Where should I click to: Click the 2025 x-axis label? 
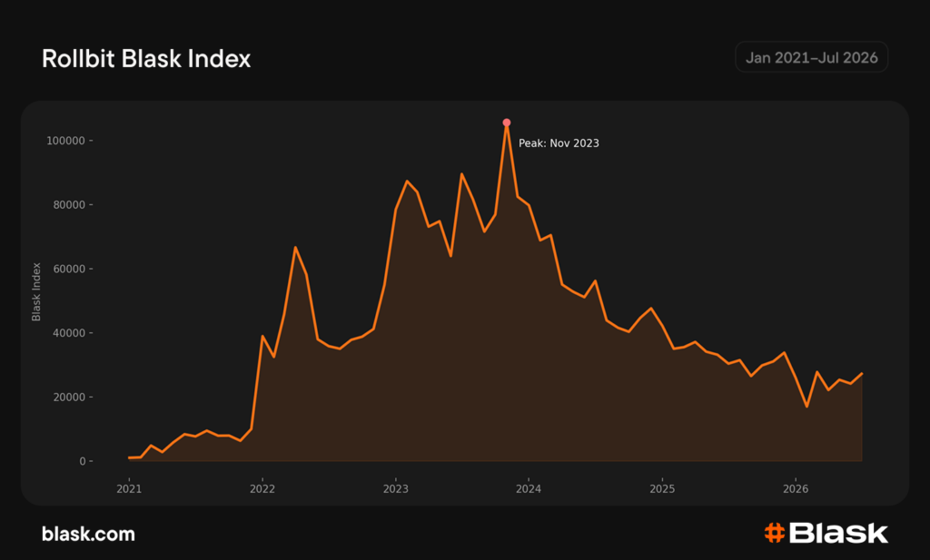[x=662, y=489]
